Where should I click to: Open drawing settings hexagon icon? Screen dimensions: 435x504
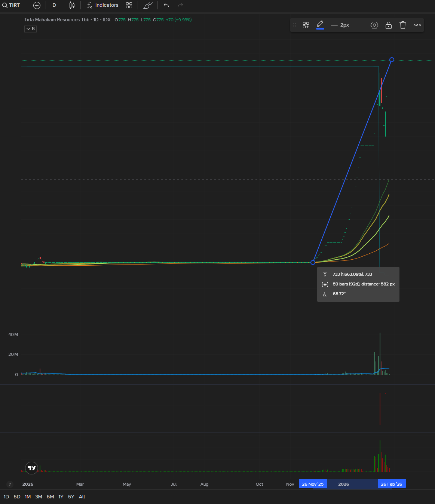click(x=374, y=25)
